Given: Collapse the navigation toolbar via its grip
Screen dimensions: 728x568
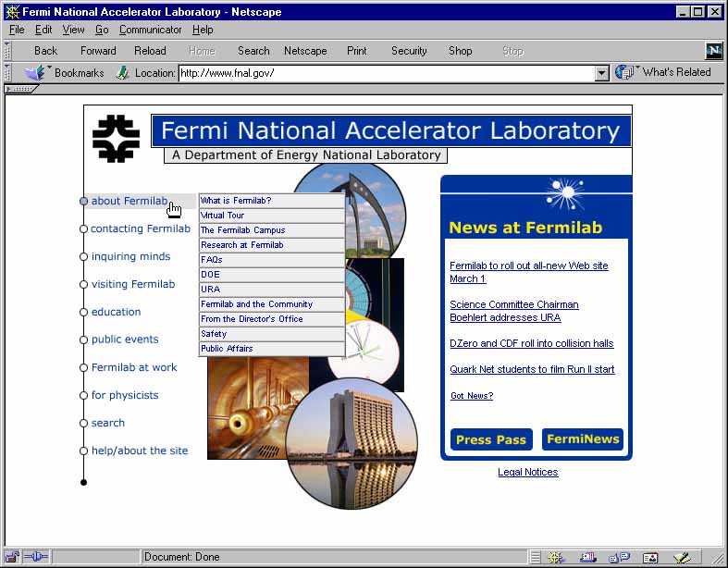Looking at the screenshot, I should 7,51.
